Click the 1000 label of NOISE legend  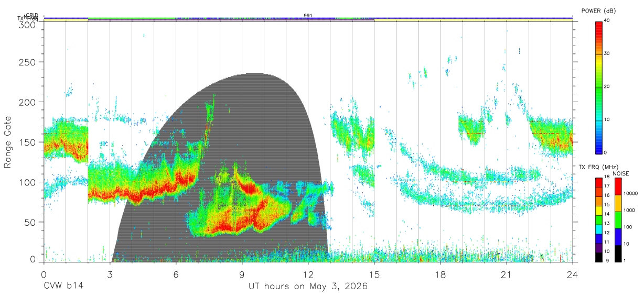coord(629,210)
